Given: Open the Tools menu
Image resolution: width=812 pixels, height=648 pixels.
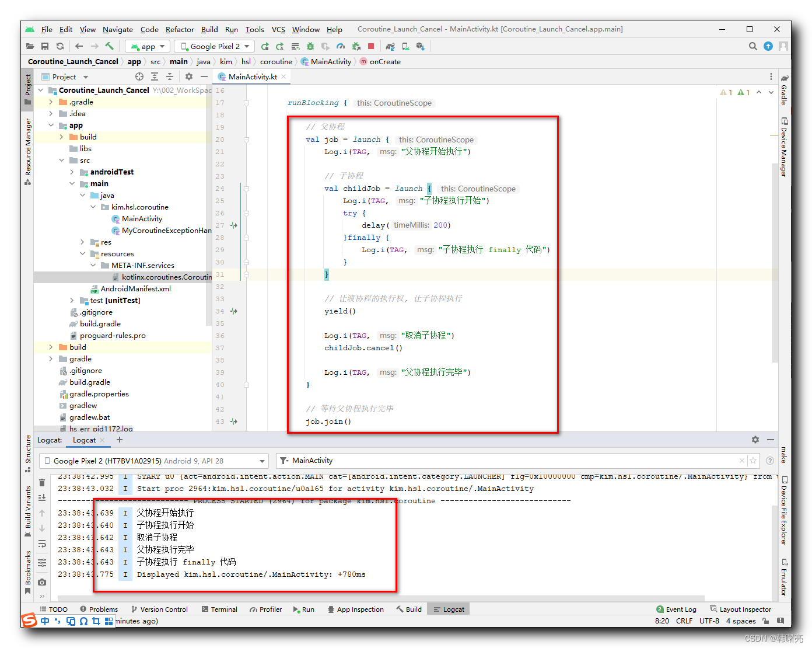Looking at the screenshot, I should pyautogui.click(x=255, y=29).
